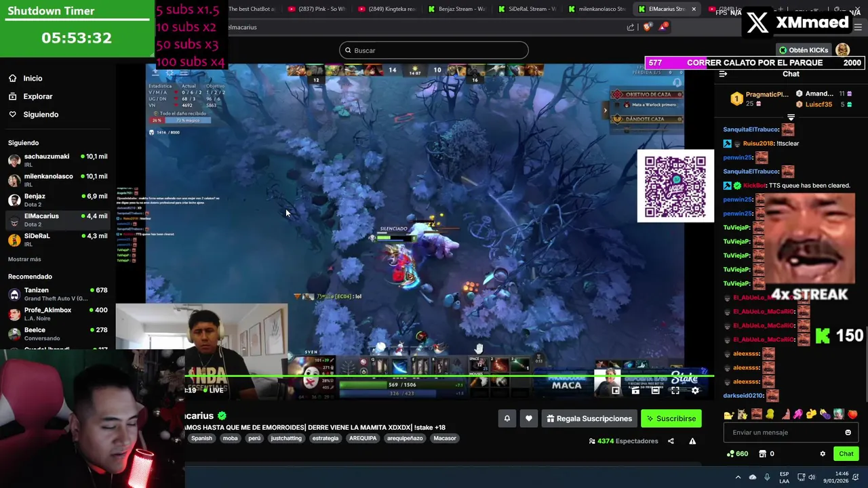Click the green Suscribirse button
This screenshot has width=868, height=488.
(671, 418)
